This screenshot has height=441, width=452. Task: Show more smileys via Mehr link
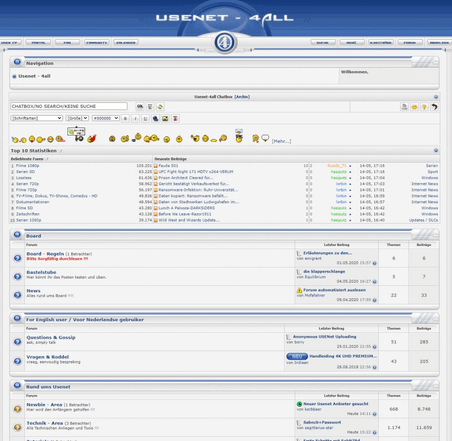281,141
